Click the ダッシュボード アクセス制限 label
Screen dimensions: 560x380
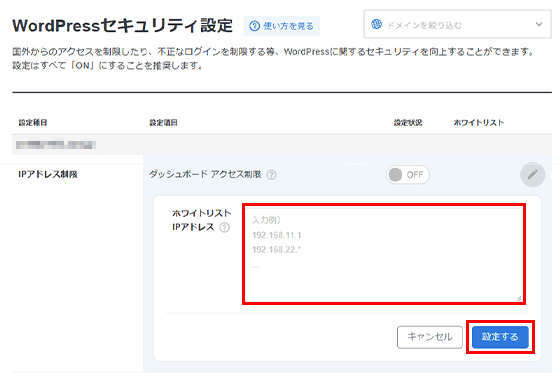205,174
